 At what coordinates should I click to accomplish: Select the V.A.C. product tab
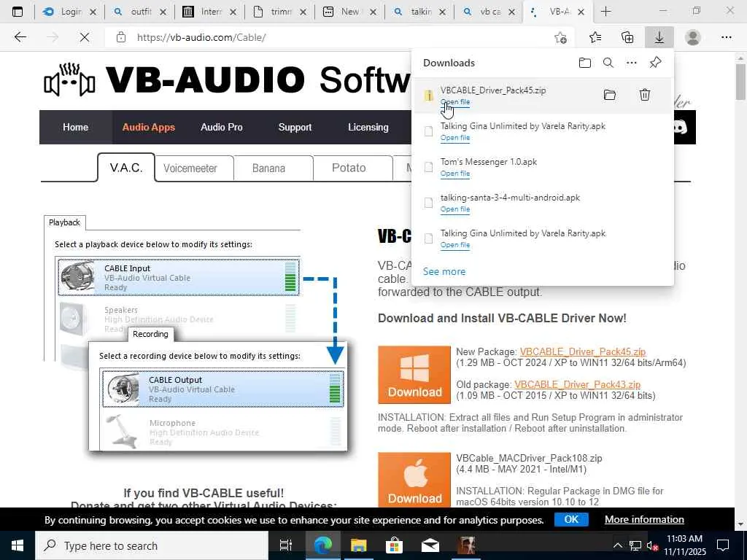pyautogui.click(x=126, y=168)
